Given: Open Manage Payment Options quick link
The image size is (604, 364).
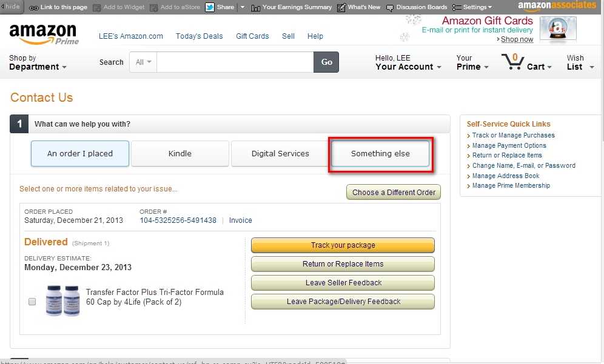Looking at the screenshot, I should coord(509,145).
